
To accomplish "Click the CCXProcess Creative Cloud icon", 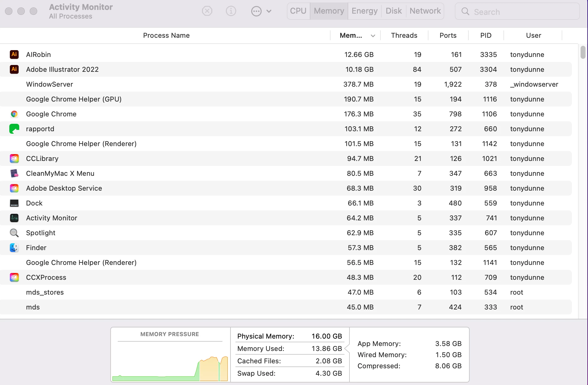I will pyautogui.click(x=14, y=277).
